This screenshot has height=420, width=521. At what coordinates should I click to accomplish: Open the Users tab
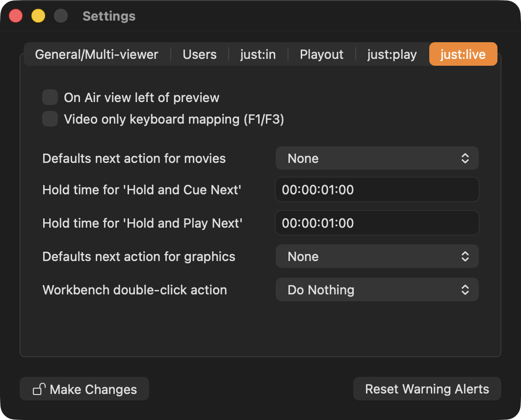tap(199, 54)
